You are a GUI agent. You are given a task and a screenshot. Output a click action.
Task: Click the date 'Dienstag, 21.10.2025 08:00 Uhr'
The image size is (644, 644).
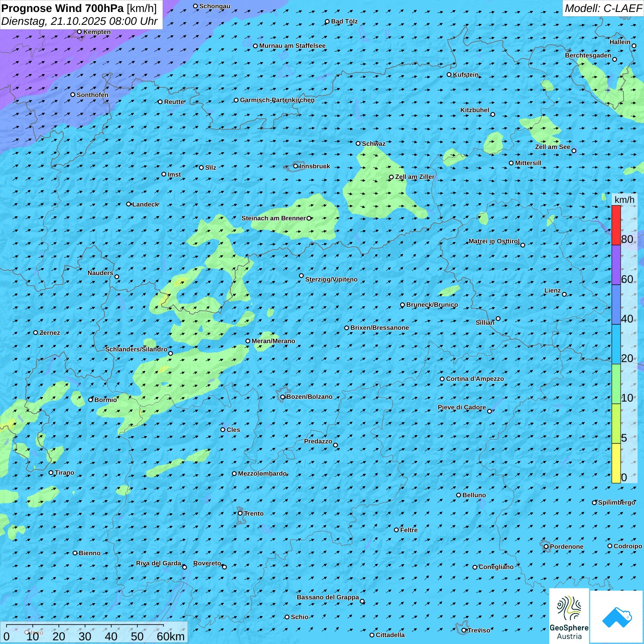[x=80, y=21]
